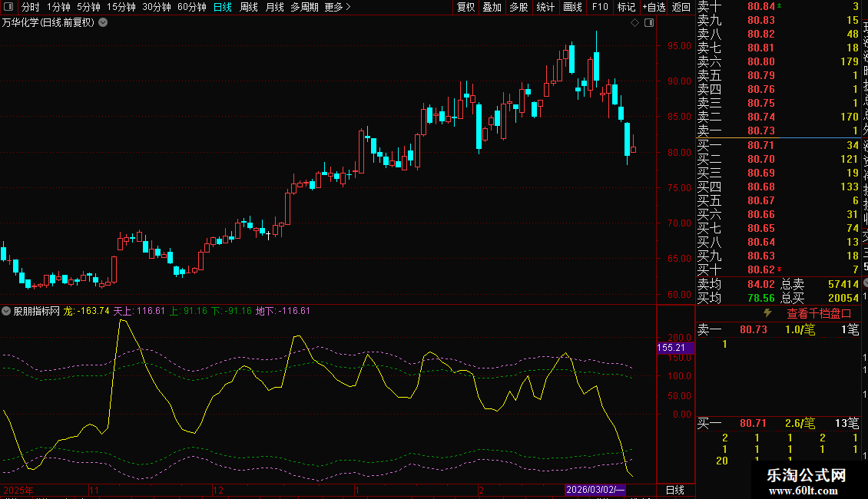Toggle the right-side panel layout icon
The image size is (868, 499).
649,23
